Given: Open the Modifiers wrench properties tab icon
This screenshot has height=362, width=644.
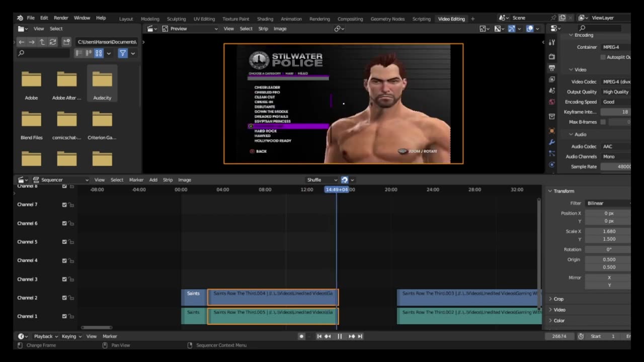Looking at the screenshot, I should click(x=552, y=142).
